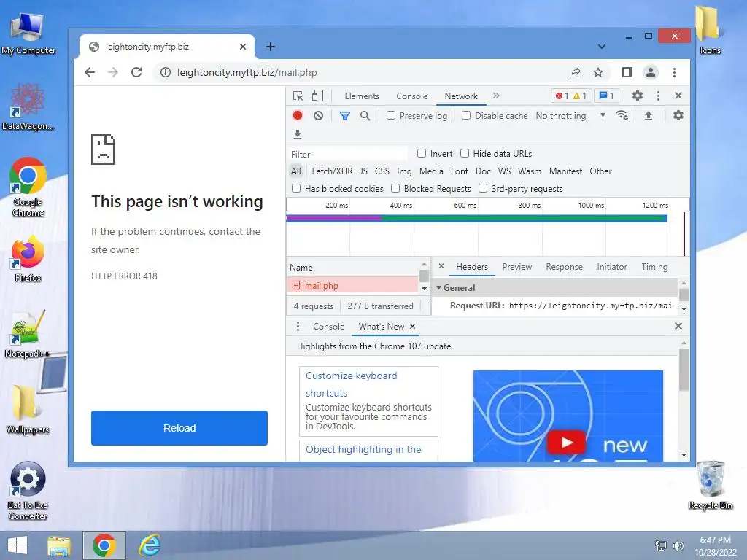
Task: Open File Explorer from taskbar
Action: point(60,545)
